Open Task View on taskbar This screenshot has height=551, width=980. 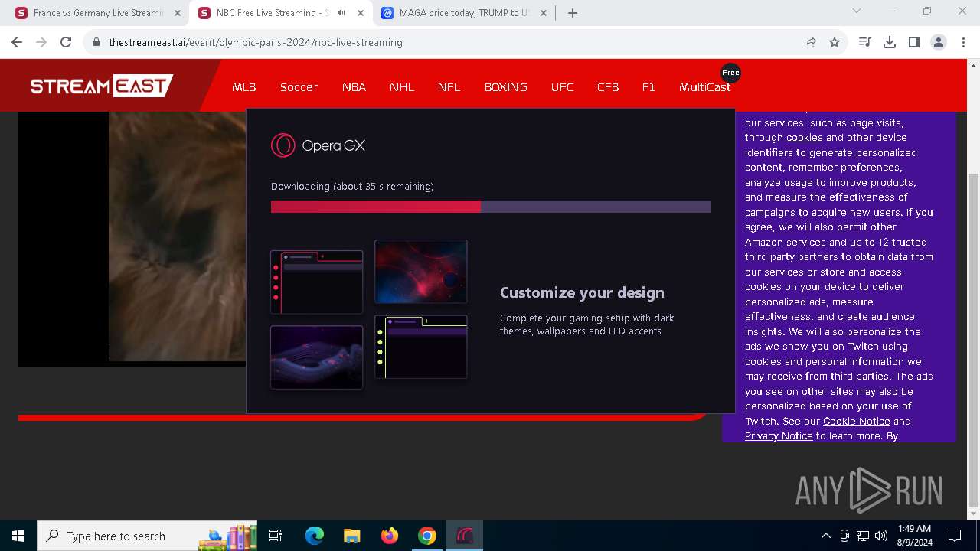click(276, 536)
